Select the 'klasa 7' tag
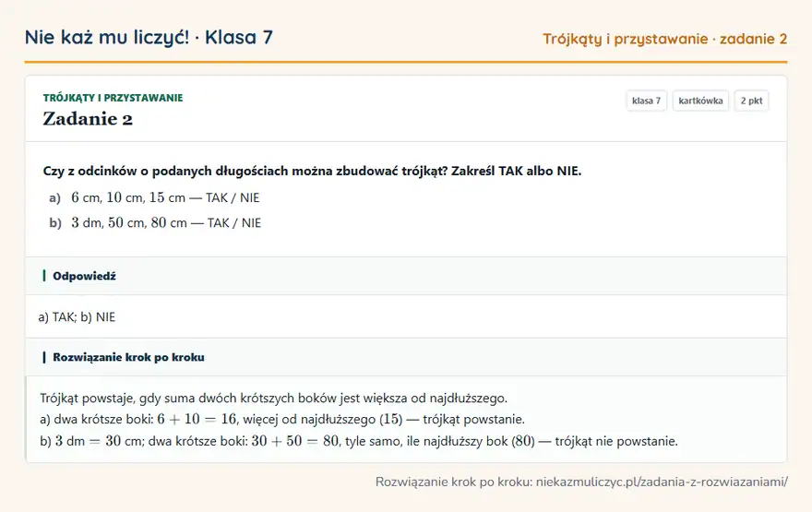This screenshot has width=812, height=512. (646, 101)
